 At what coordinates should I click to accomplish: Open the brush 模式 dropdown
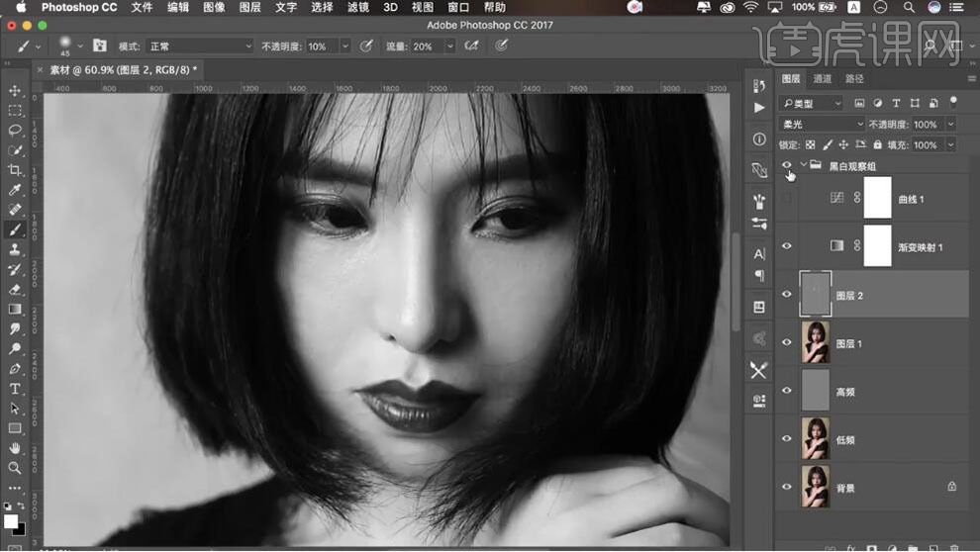(199, 46)
